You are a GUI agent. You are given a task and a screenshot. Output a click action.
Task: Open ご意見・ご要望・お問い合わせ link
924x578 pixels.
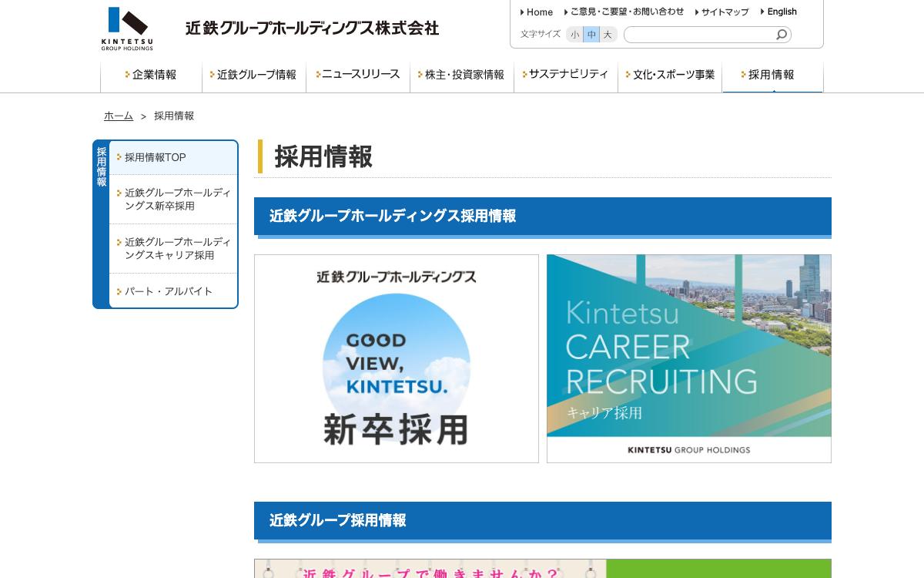(624, 12)
